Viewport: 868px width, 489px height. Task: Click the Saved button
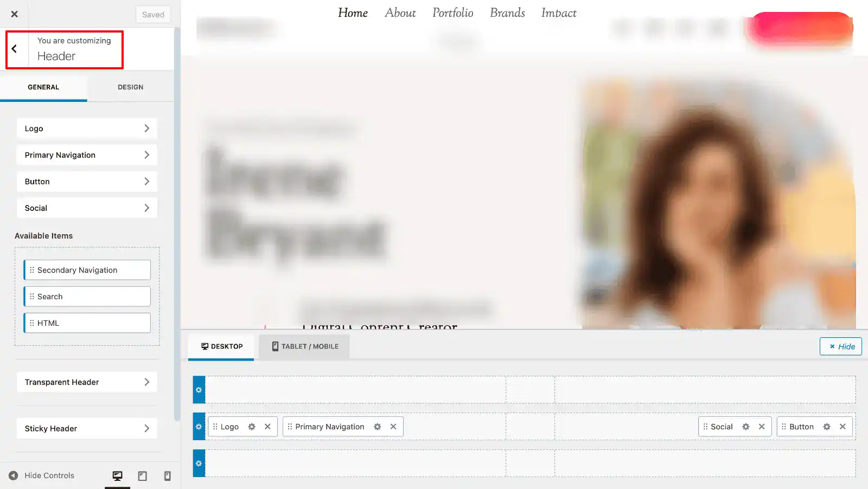pyautogui.click(x=153, y=15)
